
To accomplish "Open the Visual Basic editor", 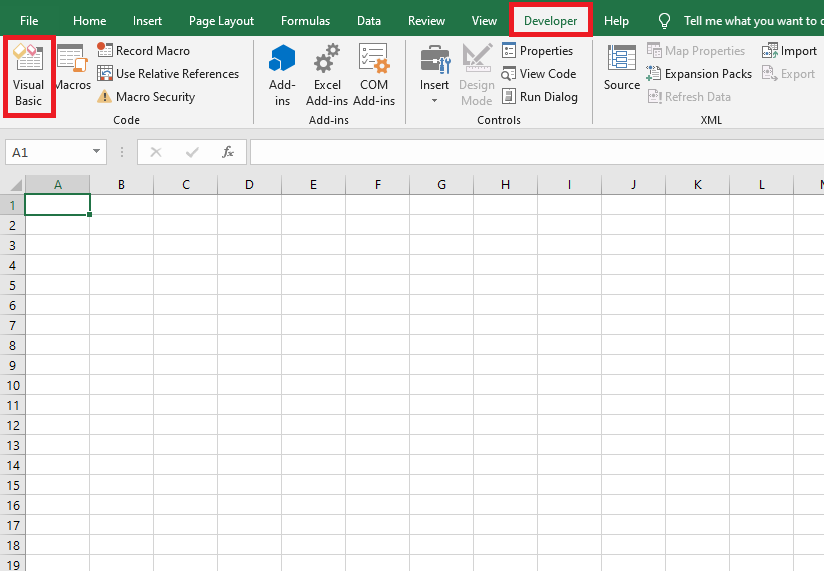I will 28,77.
